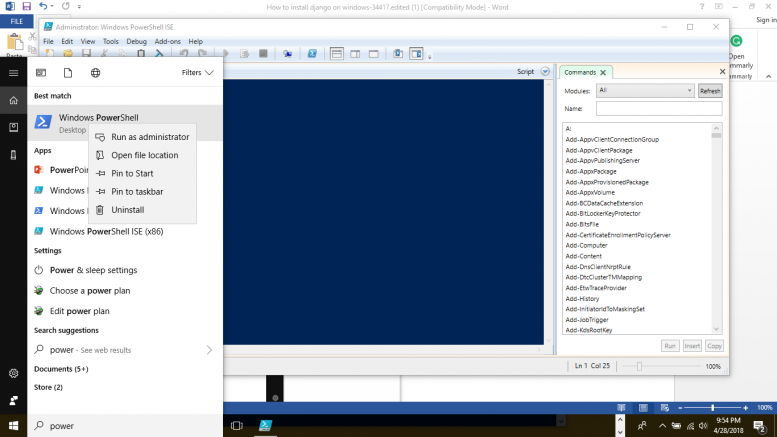This screenshot has width=777, height=437.
Task: Choose Pin to taskbar option
Action: [x=137, y=192]
